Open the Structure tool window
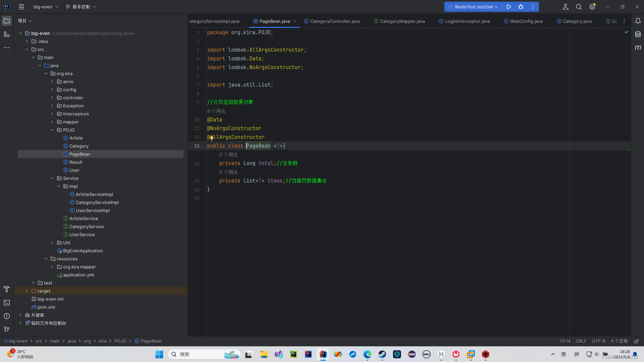The image size is (644, 362). tap(7, 34)
